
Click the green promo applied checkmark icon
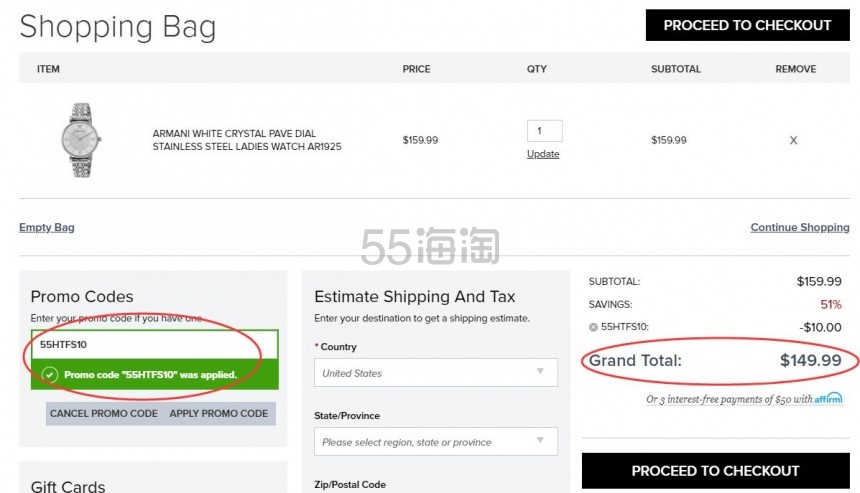click(50, 375)
